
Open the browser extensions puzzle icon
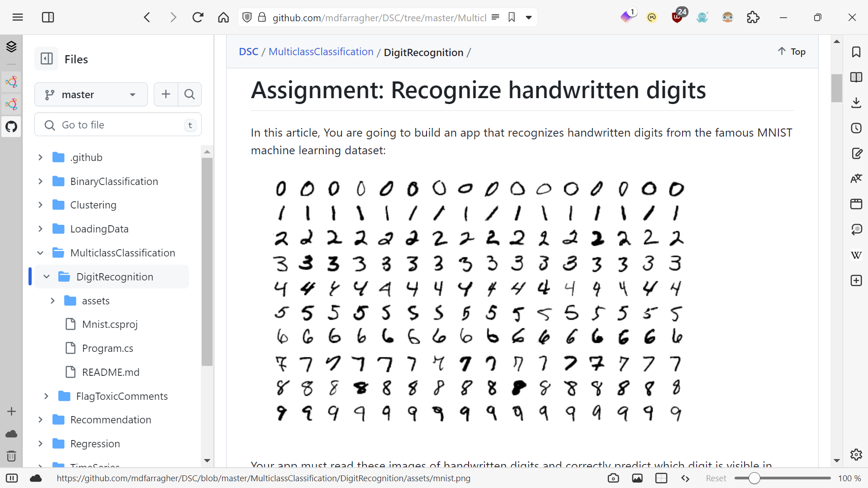tap(753, 18)
